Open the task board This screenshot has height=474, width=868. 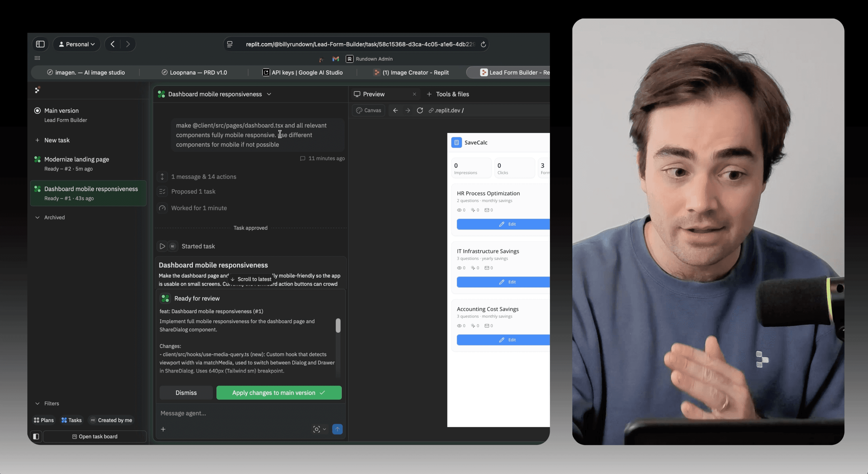[x=95, y=437]
